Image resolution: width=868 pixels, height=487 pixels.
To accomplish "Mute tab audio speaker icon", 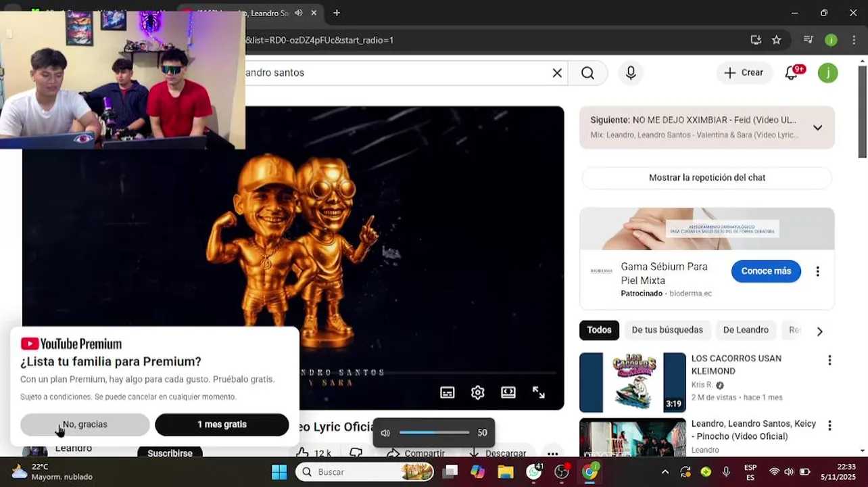I will click(x=298, y=13).
